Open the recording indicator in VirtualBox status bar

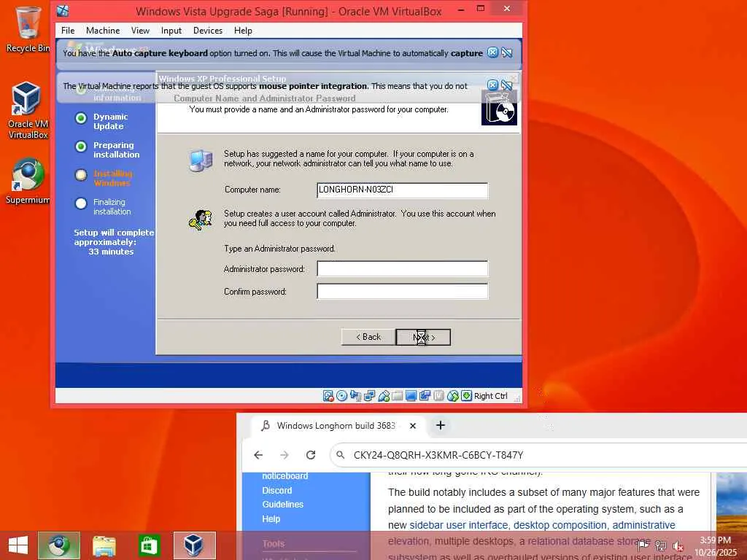point(425,396)
